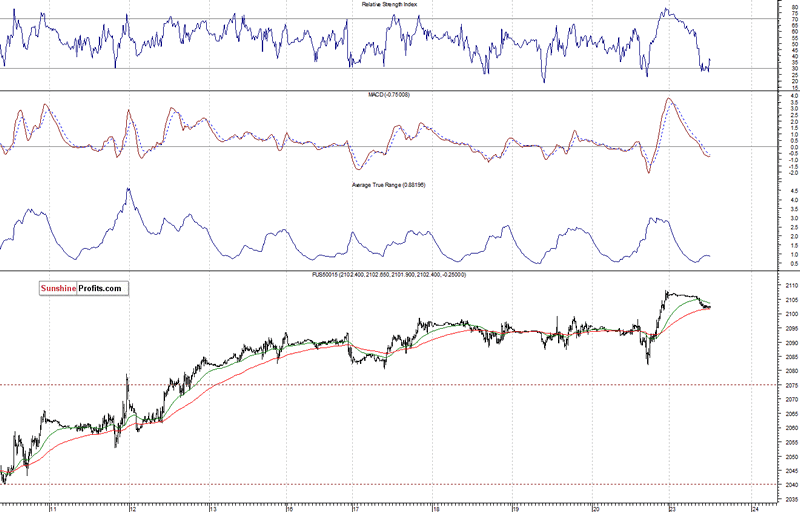This screenshot has width=800, height=512.
Task: Select date 16 on the time axis
Action: coord(288,506)
